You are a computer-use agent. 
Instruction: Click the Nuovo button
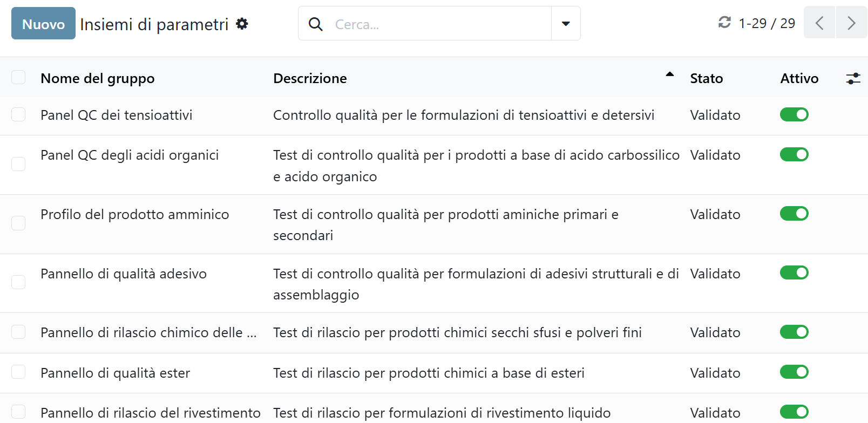click(43, 24)
